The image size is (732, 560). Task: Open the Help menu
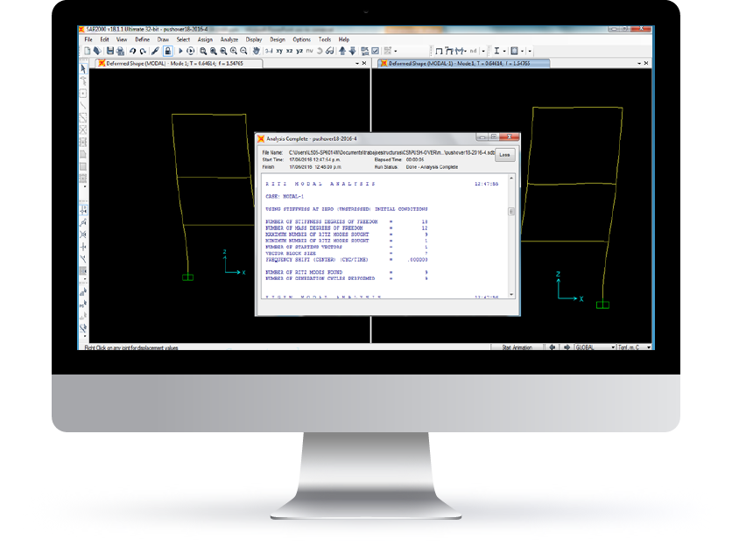tap(344, 39)
